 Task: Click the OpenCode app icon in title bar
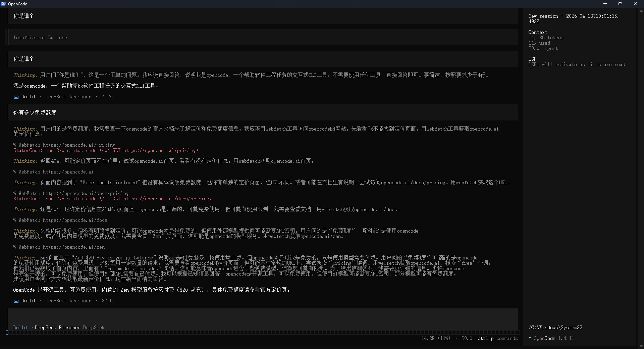click(x=3, y=4)
